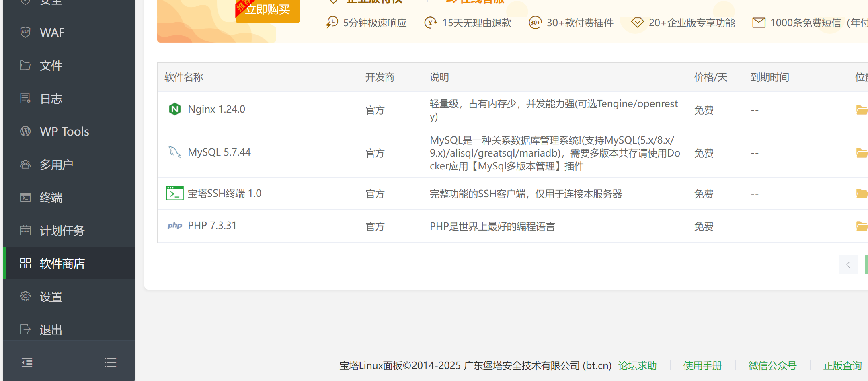Open PHP 7.3.31 software entry
Image resolution: width=868 pixels, height=381 pixels.
click(212, 225)
